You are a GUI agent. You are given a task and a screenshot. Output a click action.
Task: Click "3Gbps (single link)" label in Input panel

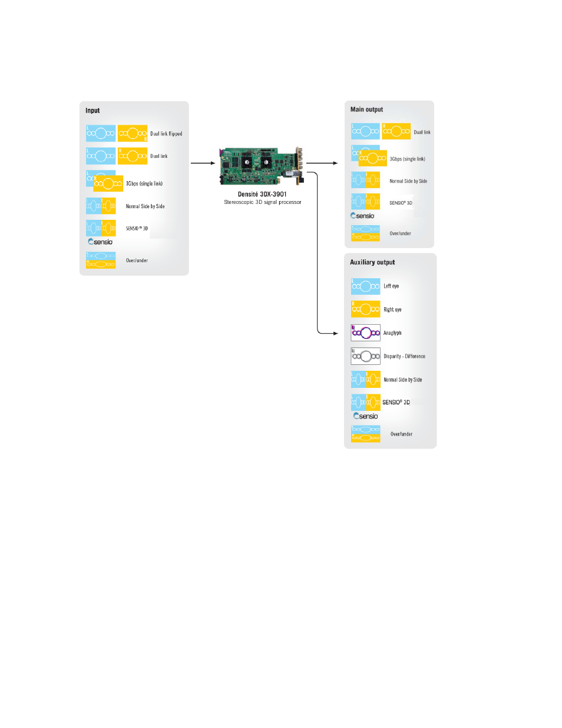tap(144, 183)
